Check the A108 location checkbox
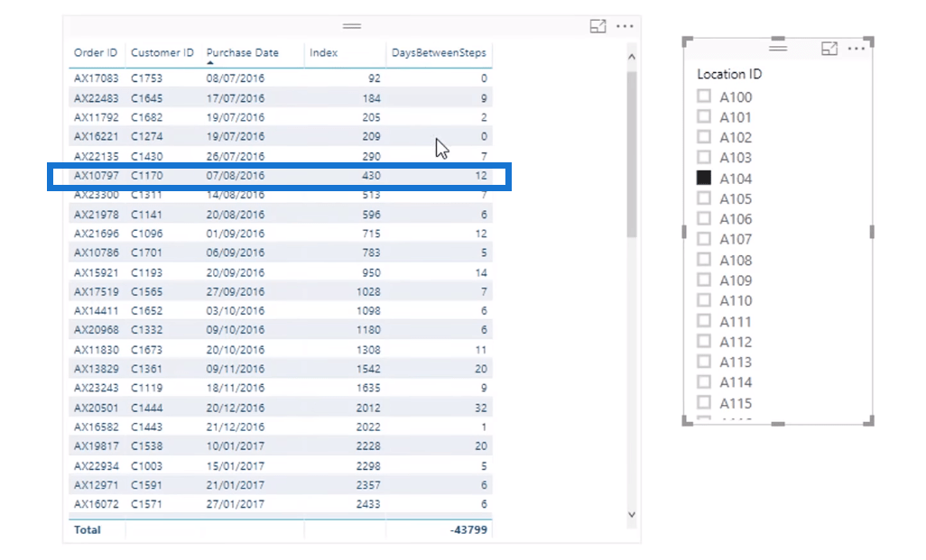926x560 pixels. (703, 259)
